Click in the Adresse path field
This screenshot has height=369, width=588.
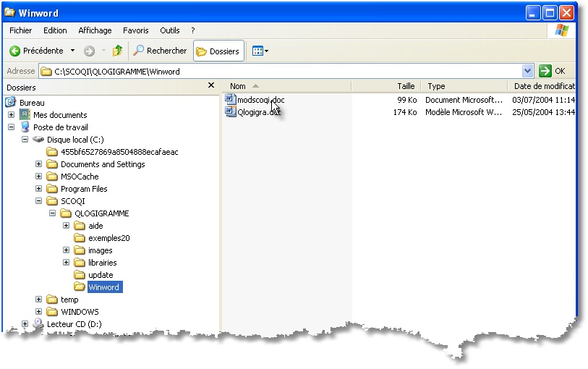point(281,71)
